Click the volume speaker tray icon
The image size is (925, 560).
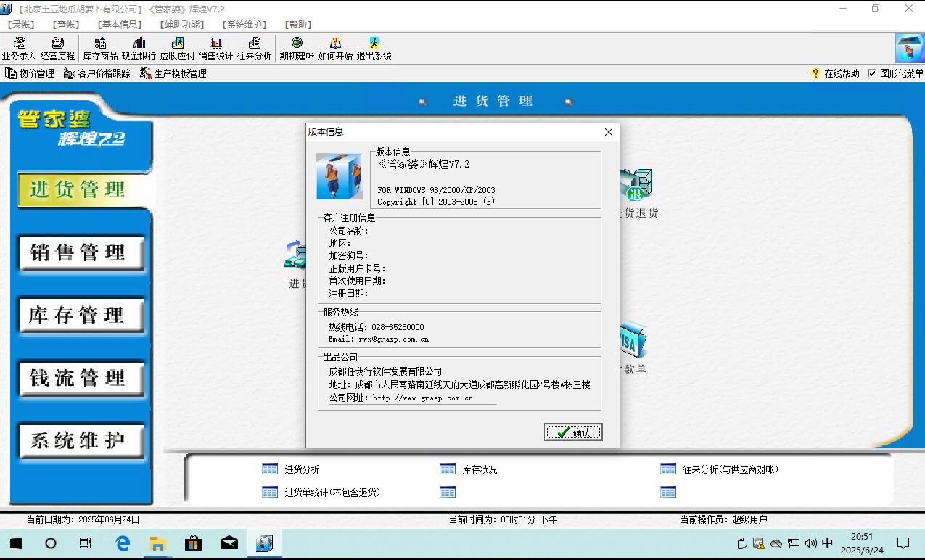click(x=810, y=543)
